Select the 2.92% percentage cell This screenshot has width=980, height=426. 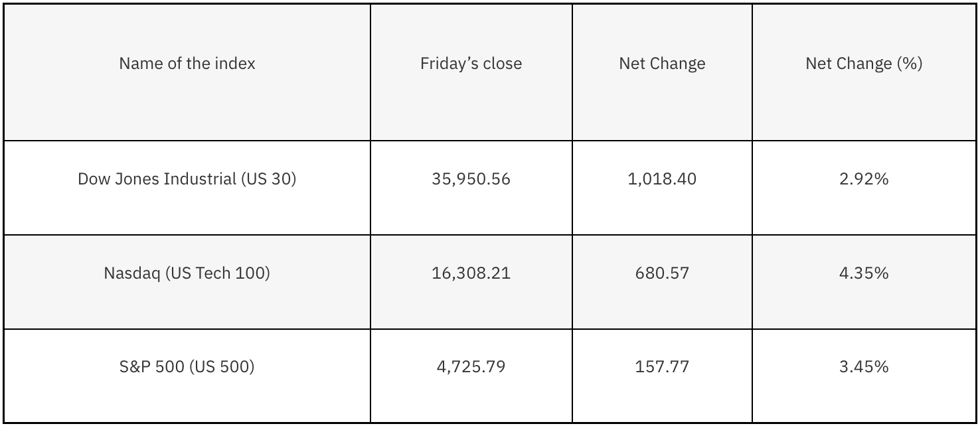[863, 179]
